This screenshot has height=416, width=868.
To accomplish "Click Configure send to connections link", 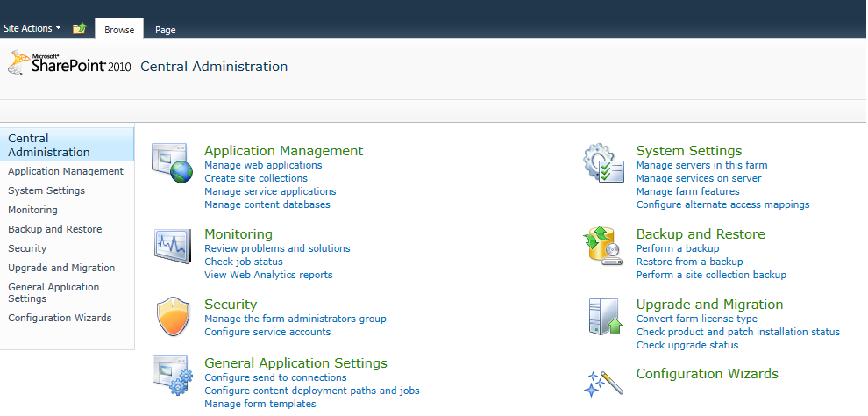I will [275, 377].
